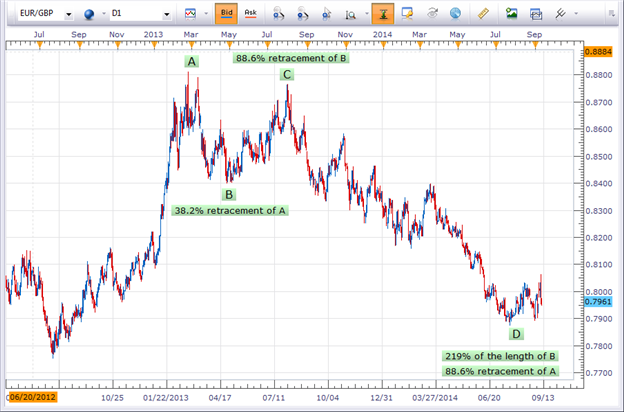Click the 0.8700 price axis value
624x412 pixels.
pyautogui.click(x=599, y=102)
